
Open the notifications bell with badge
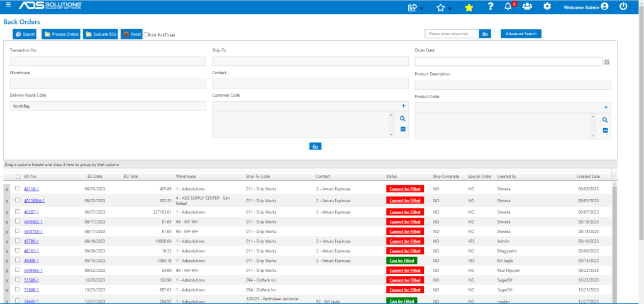509,6
